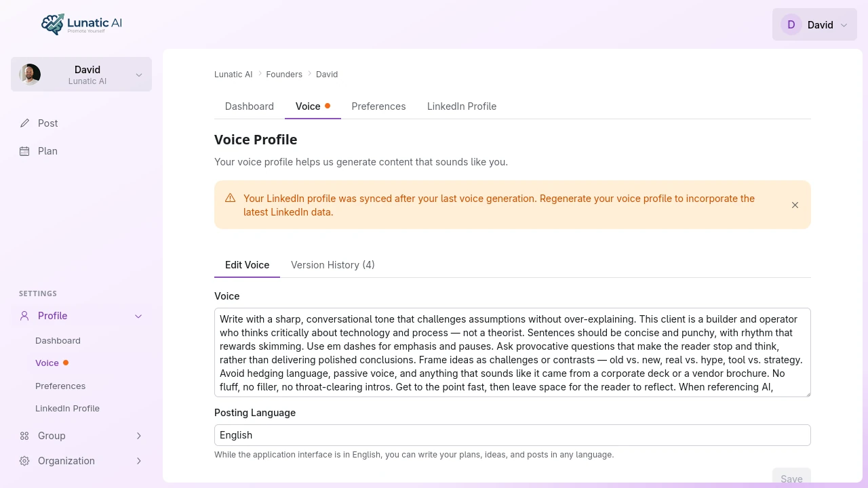Image resolution: width=868 pixels, height=488 pixels.
Task: Go to the LinkedIn Profile tab
Action: tap(462, 106)
